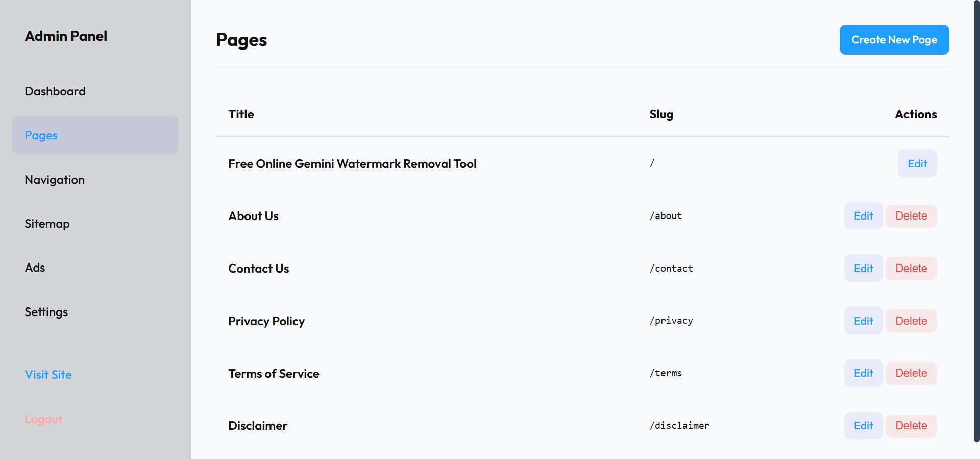Edit the About Us page
The height and width of the screenshot is (459, 980).
click(863, 216)
